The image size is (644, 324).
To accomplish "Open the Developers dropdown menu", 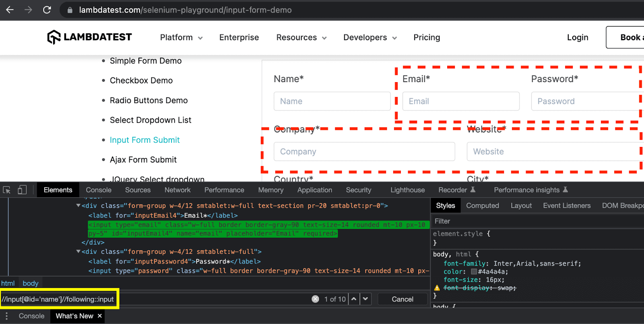I will (370, 37).
